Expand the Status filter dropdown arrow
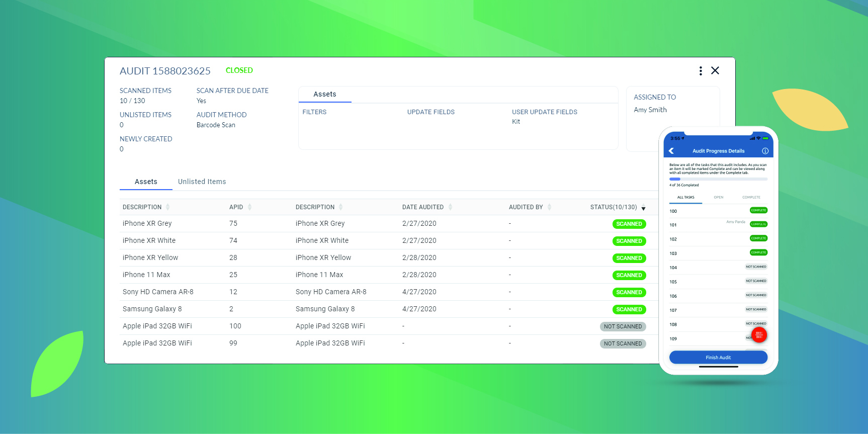The image size is (868, 434). click(x=643, y=208)
